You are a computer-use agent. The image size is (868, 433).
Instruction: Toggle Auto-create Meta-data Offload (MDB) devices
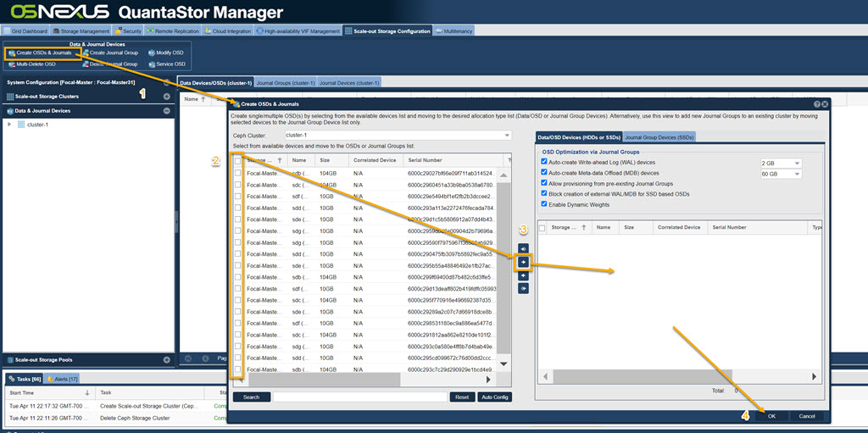[544, 173]
